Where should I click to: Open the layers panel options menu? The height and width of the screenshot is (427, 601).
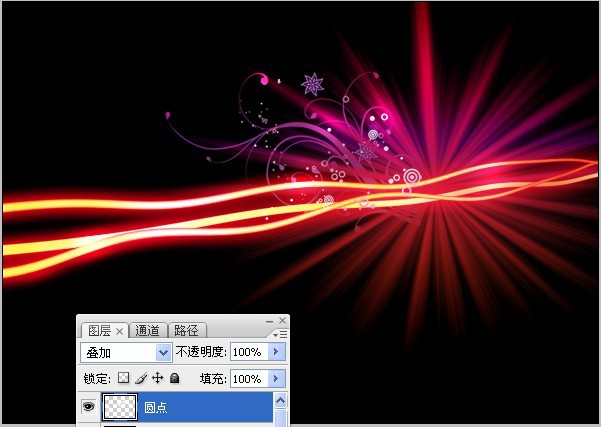(280, 335)
